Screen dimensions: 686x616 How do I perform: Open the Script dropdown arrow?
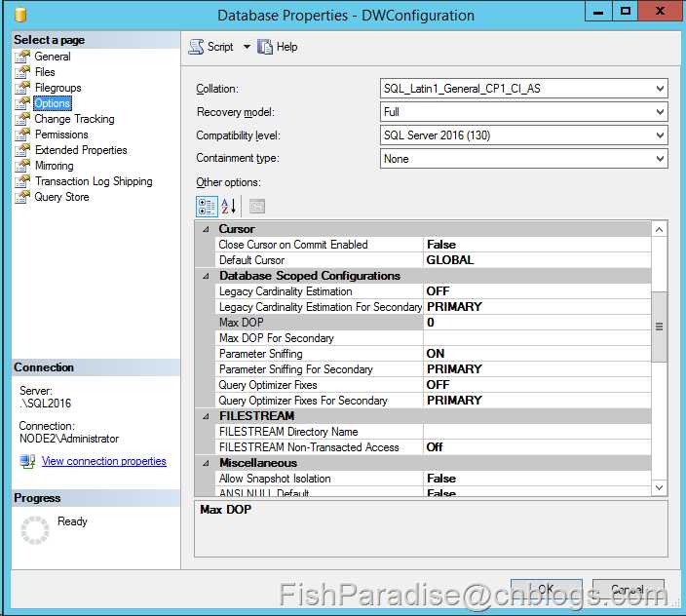click(247, 47)
